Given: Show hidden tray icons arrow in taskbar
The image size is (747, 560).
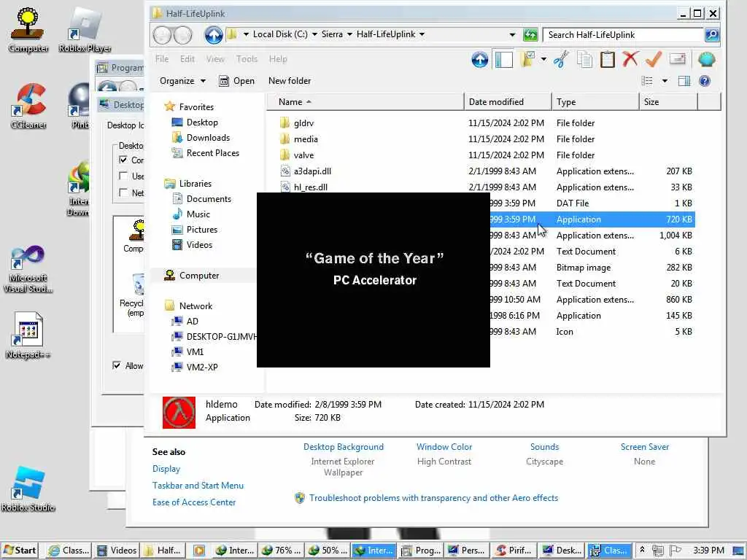Looking at the screenshot, I should pyautogui.click(x=642, y=550).
